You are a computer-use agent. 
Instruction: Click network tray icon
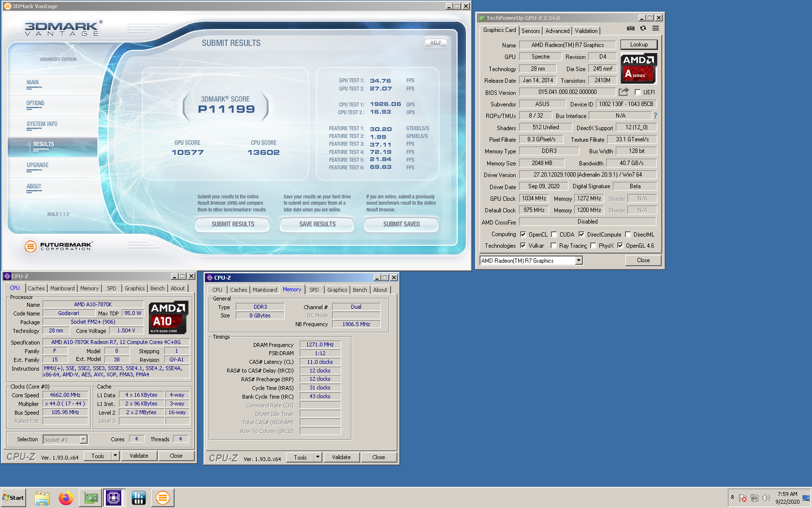tap(754, 498)
